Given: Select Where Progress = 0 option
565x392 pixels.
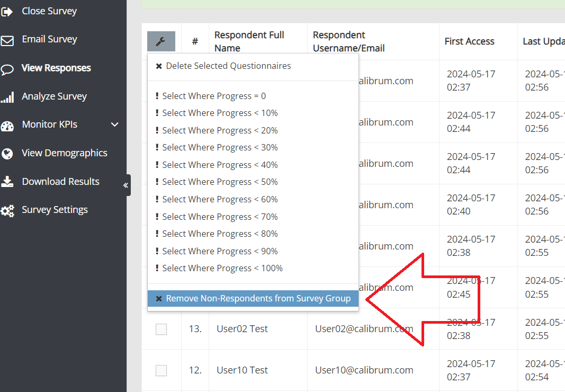Looking at the screenshot, I should coord(211,96).
